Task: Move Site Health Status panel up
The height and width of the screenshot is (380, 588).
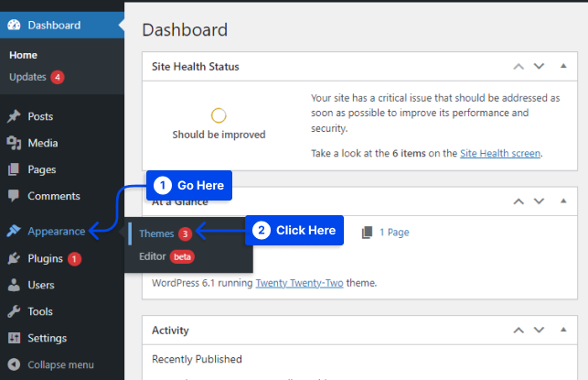Action: tap(519, 67)
